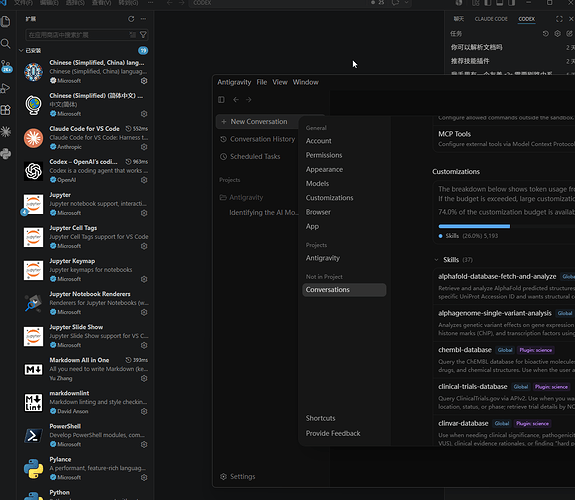Select Jupyter Keymap extension

[85, 270]
